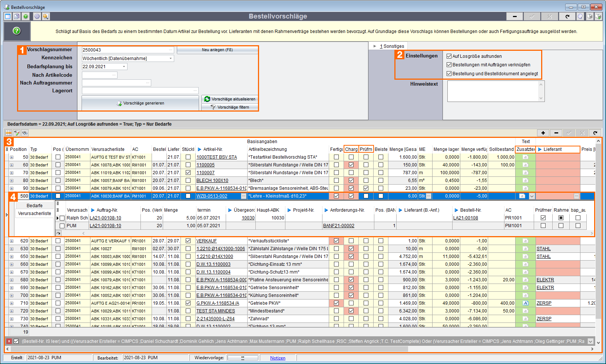Click the filter funnel edit icon above table
The height and width of the screenshot is (364, 606).
click(17, 133)
